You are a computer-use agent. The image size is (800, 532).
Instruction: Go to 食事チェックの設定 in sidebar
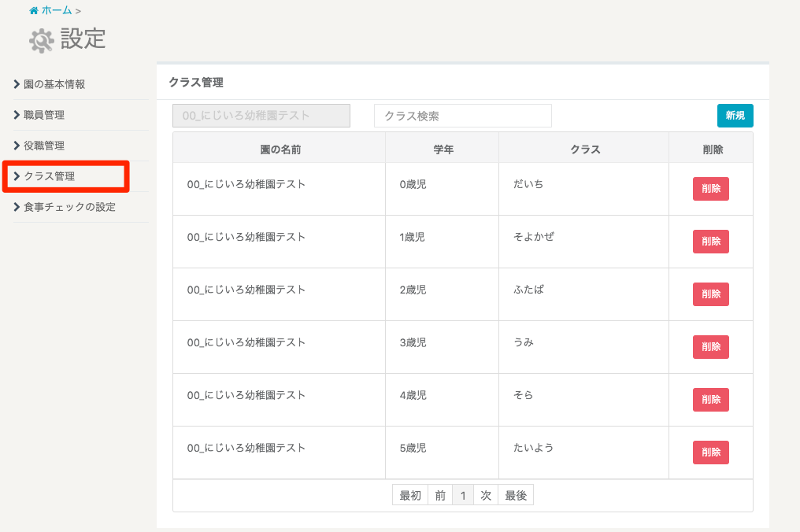click(x=69, y=207)
